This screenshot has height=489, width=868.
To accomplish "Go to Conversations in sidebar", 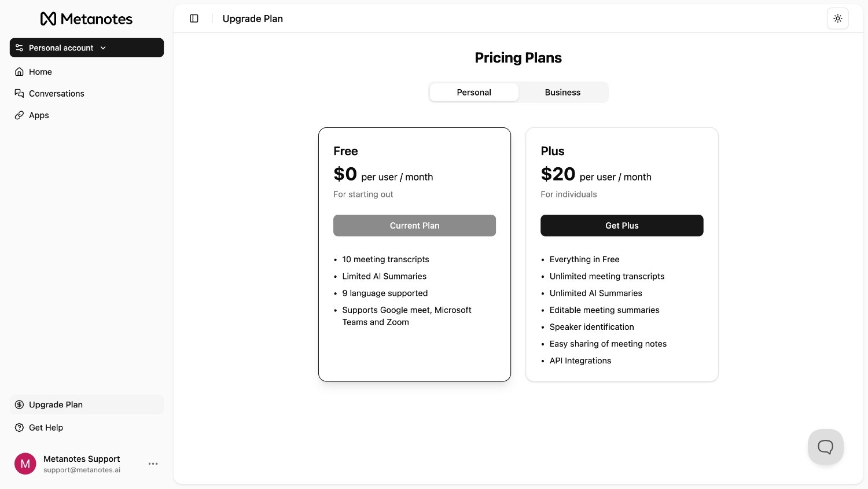I will (57, 93).
